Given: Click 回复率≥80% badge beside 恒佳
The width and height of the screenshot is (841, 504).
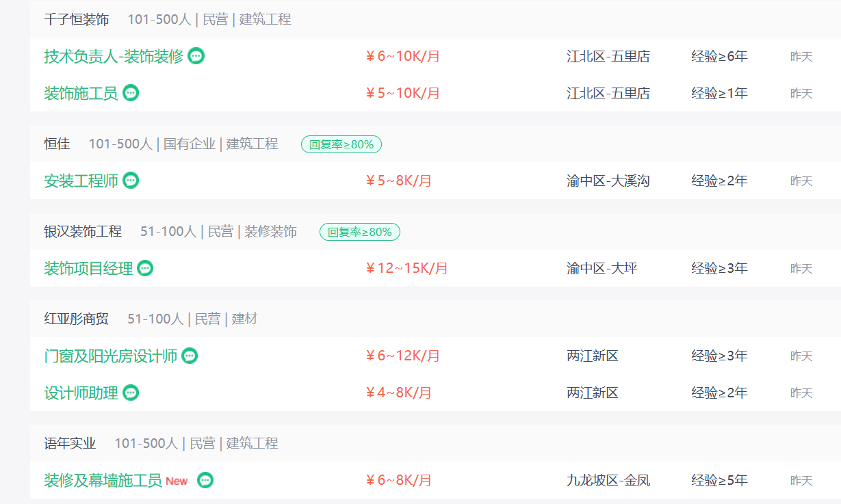Looking at the screenshot, I should click(x=341, y=144).
